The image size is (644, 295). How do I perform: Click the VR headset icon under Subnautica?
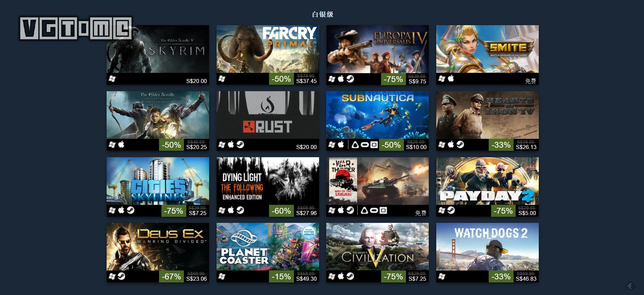[365, 145]
